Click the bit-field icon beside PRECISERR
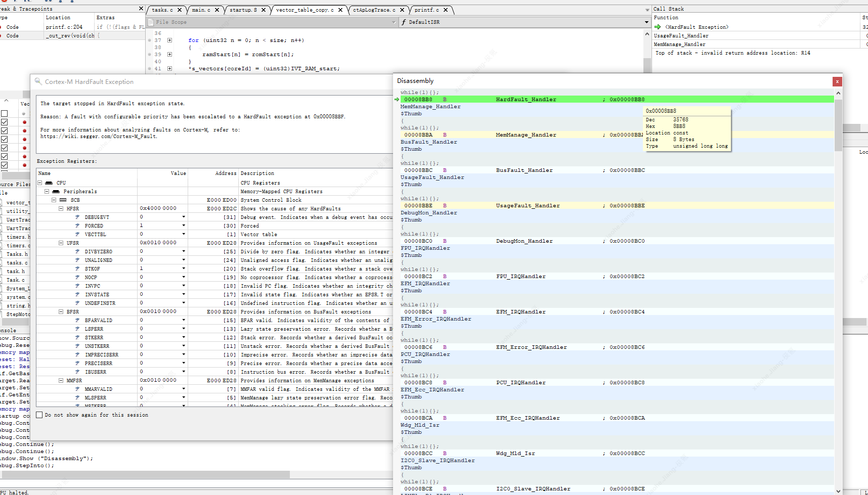This screenshot has height=495, width=868. pyautogui.click(x=77, y=363)
